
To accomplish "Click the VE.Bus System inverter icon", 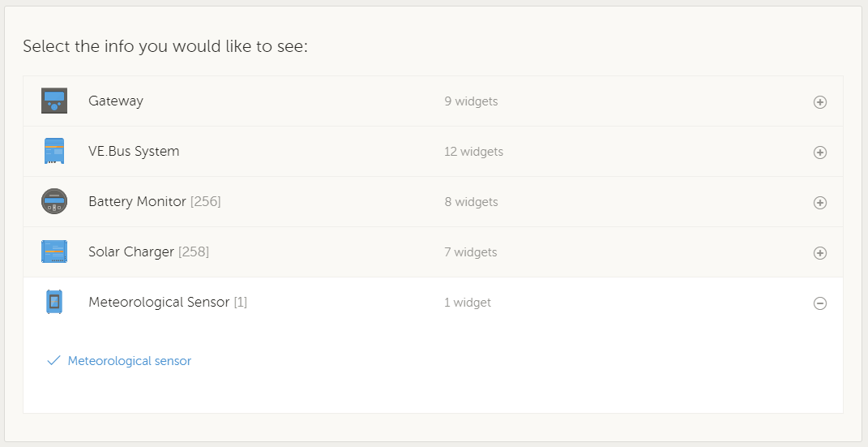I will pos(54,152).
